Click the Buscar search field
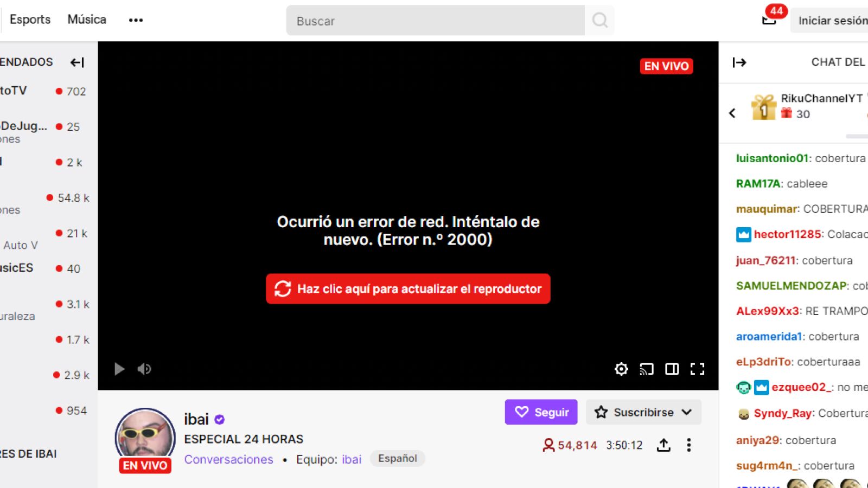Viewport: 868px width, 488px height. [435, 21]
